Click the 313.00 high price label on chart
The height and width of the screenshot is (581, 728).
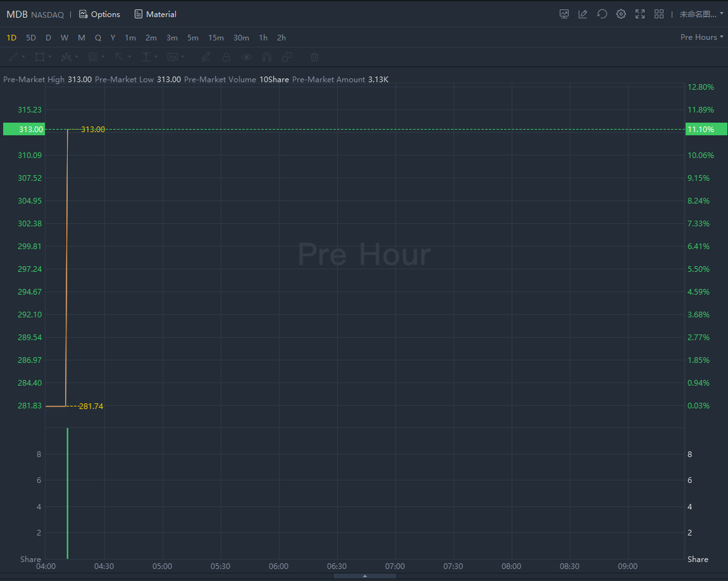click(x=93, y=130)
